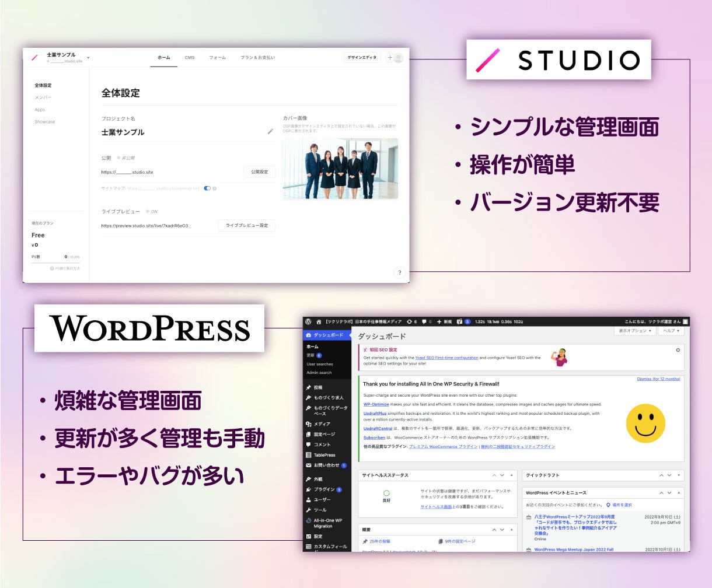Select Showcase in Studio sidebar

click(x=45, y=122)
